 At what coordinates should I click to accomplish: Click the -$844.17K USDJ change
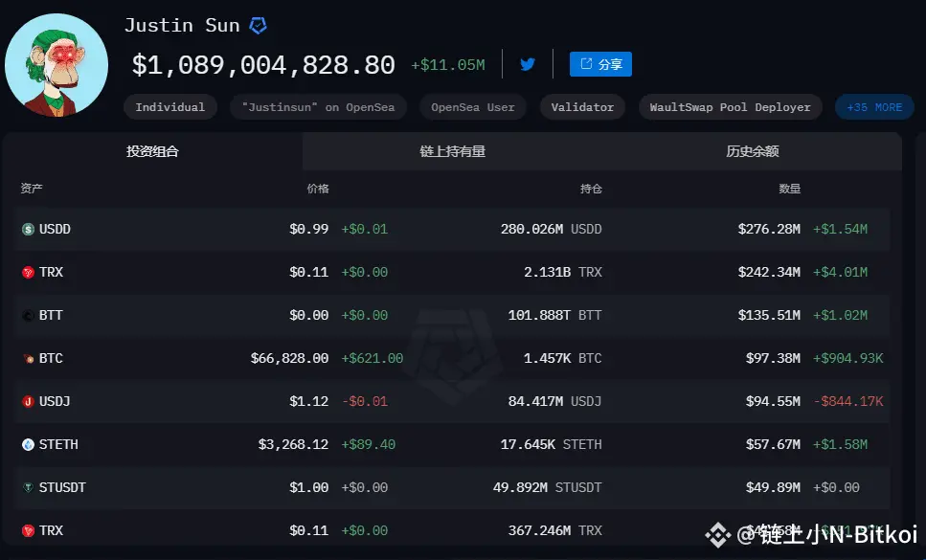pos(848,401)
